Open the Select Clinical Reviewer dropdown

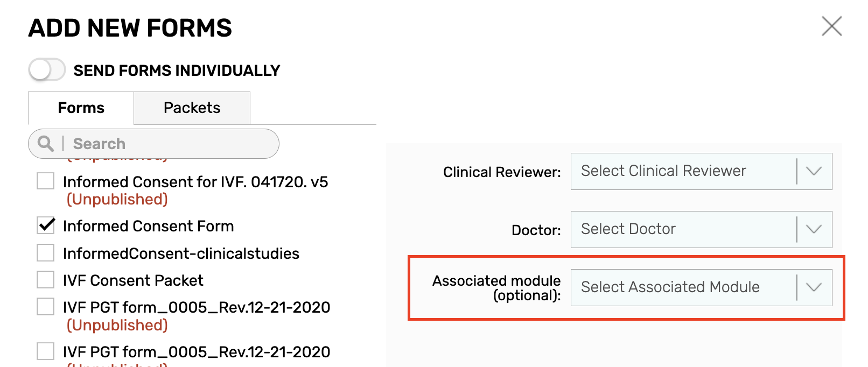point(701,171)
